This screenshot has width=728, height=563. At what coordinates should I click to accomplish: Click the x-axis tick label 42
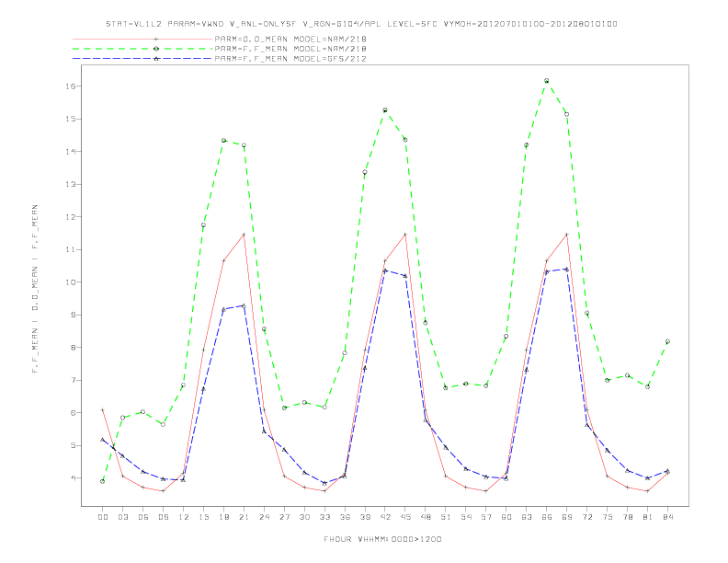coord(385,517)
